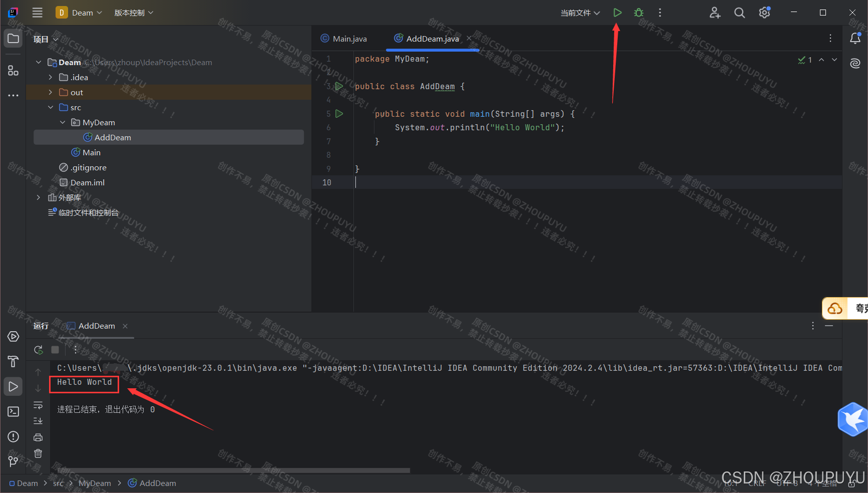Click AddDeam in the breadcrumb bar
Screen dimensions: 868x493
(x=152, y=483)
